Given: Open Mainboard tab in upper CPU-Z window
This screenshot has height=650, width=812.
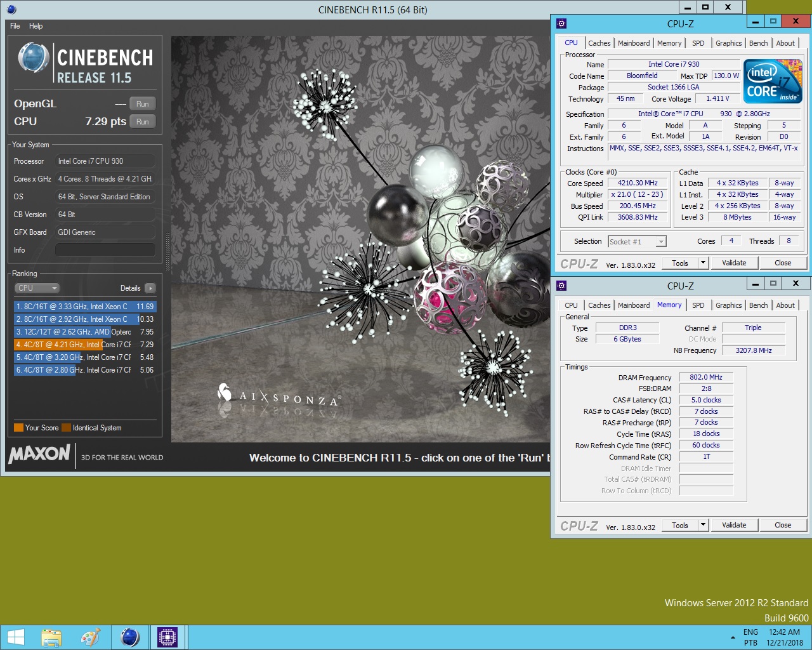Looking at the screenshot, I should click(634, 43).
